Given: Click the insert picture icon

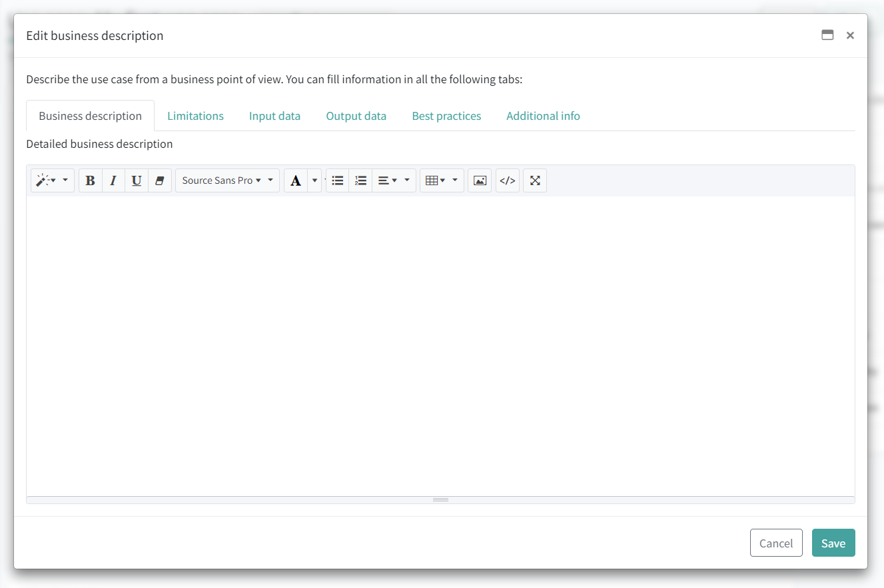Looking at the screenshot, I should (480, 180).
